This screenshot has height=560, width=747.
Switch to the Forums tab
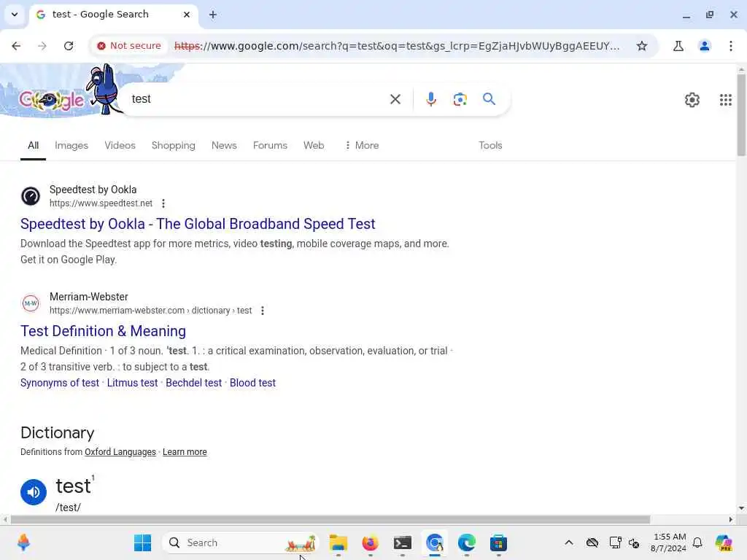pyautogui.click(x=270, y=145)
